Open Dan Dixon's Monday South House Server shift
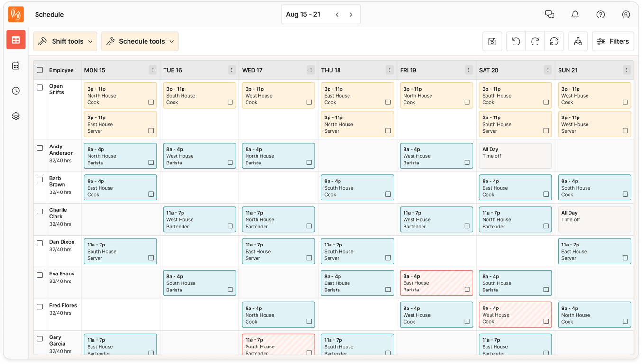 120,251
